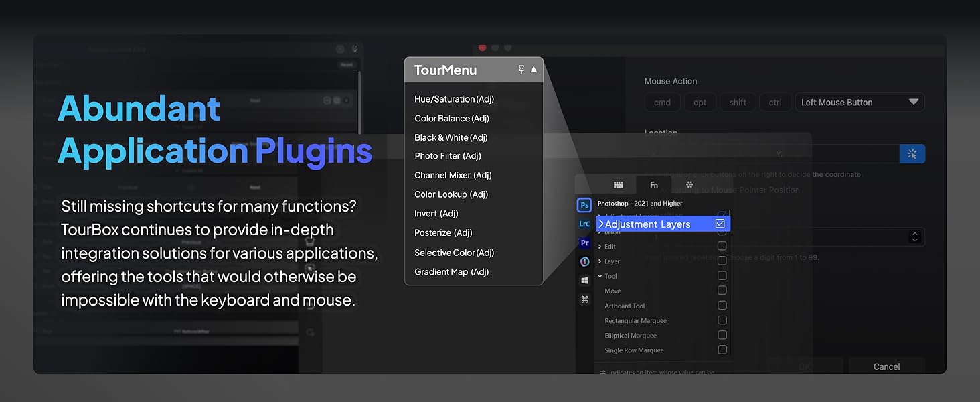Select the command key symbol icon in the sidebar

[584, 299]
